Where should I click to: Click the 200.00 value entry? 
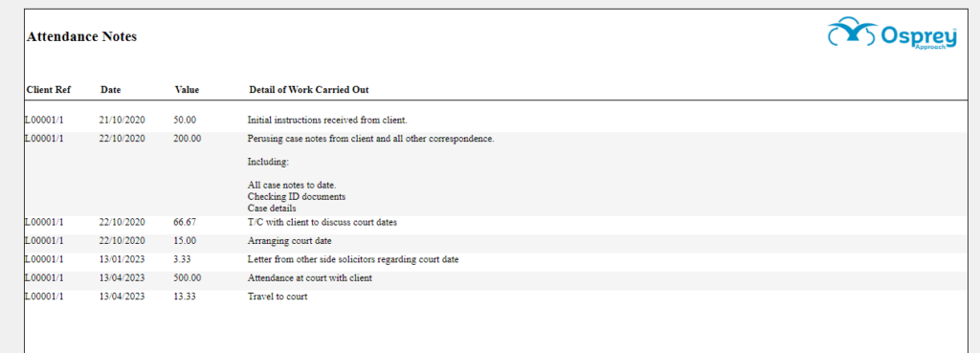click(x=188, y=139)
